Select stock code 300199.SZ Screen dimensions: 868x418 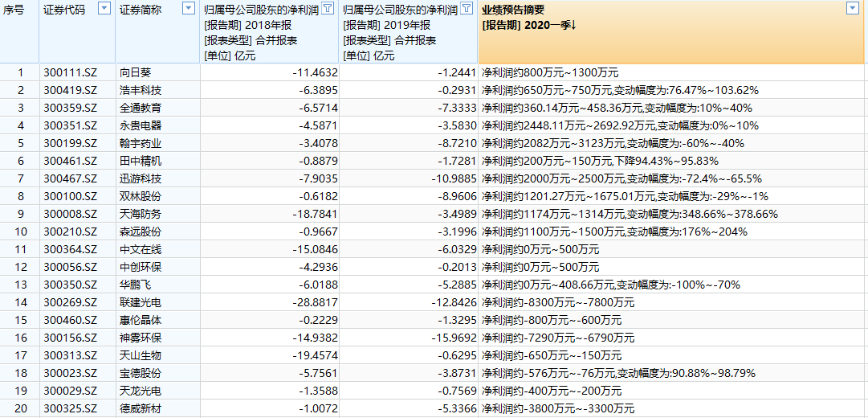tap(71, 143)
